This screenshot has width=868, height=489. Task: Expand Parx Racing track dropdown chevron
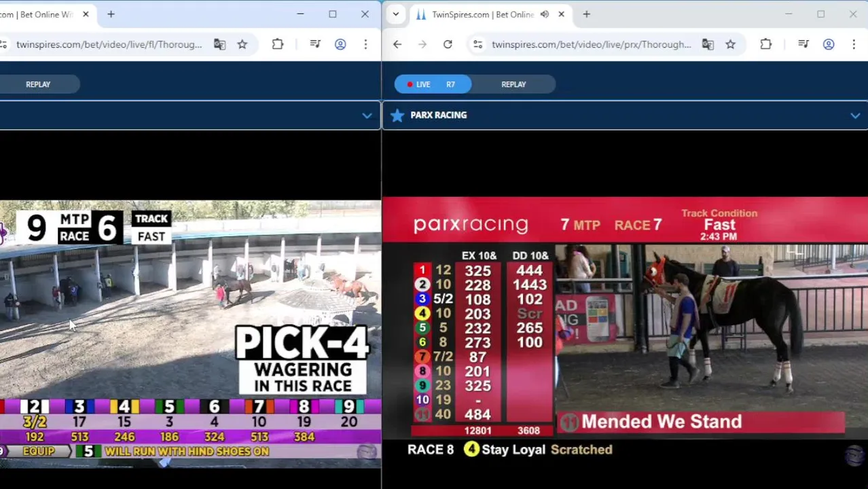[855, 115]
